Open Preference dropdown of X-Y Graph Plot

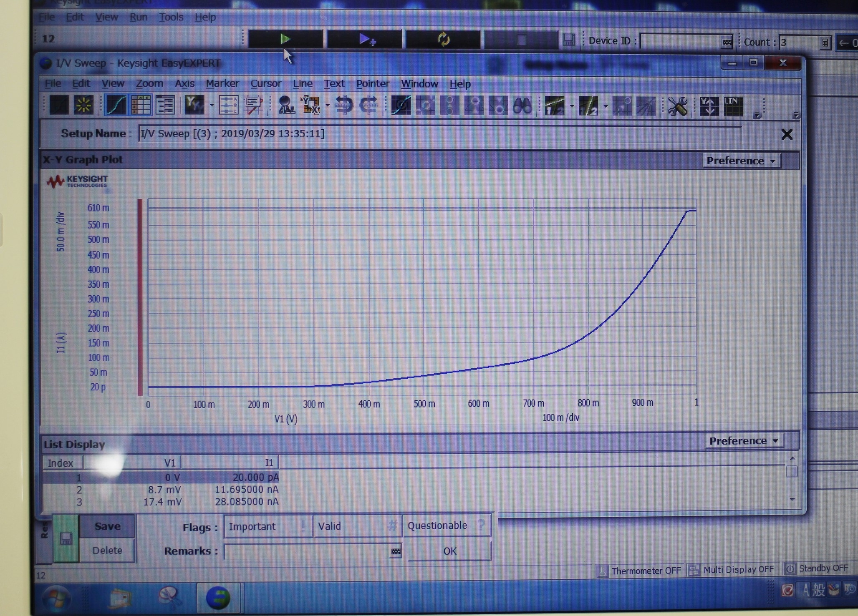741,161
